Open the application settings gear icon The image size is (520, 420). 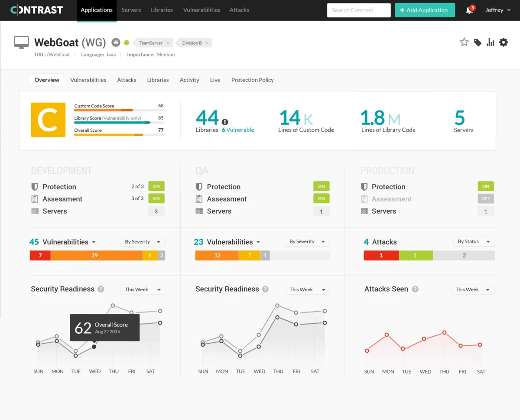503,42
